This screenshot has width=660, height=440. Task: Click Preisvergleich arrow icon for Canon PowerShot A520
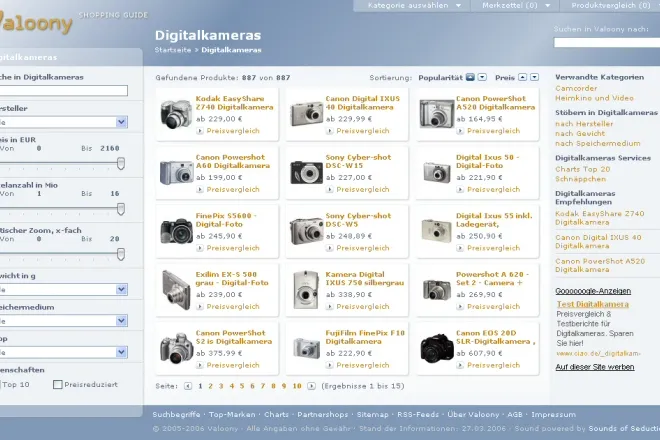tap(460, 131)
